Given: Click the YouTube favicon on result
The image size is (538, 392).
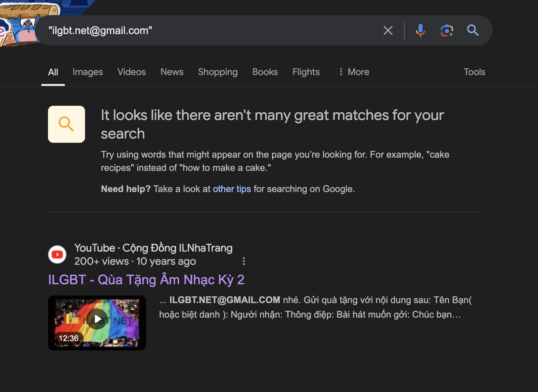Looking at the screenshot, I should tap(57, 255).
